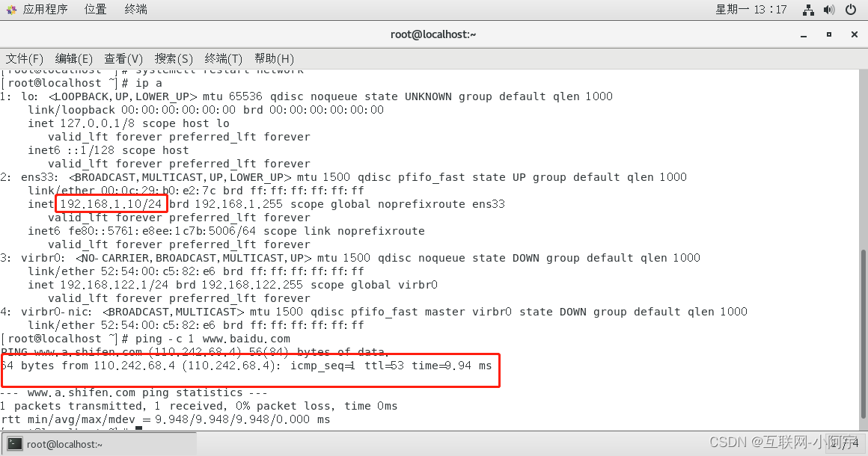868x456 pixels.
Task: Click the '4: virbr0-nic:' interface name
Action: 46,312
